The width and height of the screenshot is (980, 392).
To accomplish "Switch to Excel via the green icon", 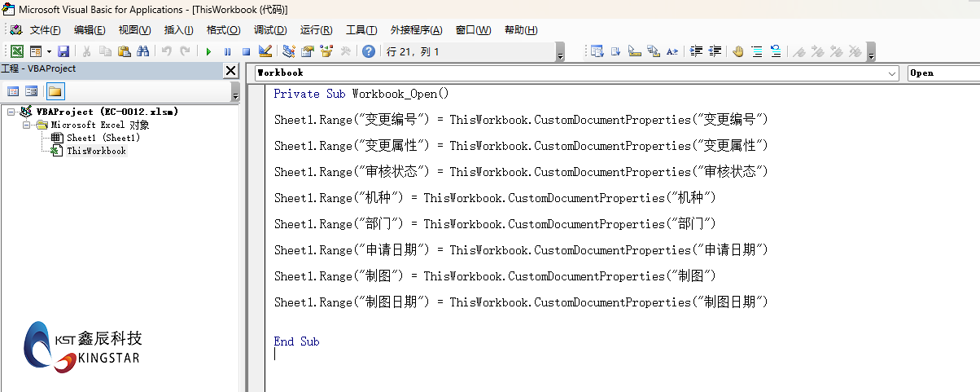I will [16, 51].
